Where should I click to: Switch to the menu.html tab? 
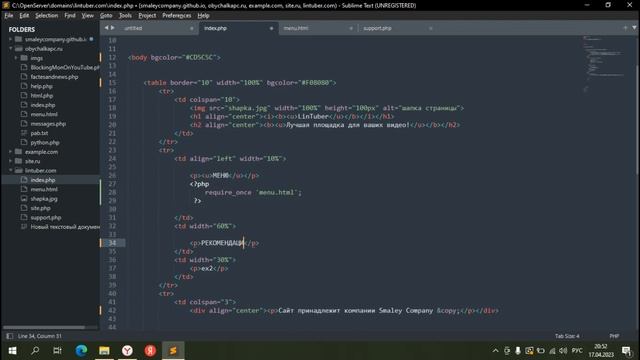point(296,28)
